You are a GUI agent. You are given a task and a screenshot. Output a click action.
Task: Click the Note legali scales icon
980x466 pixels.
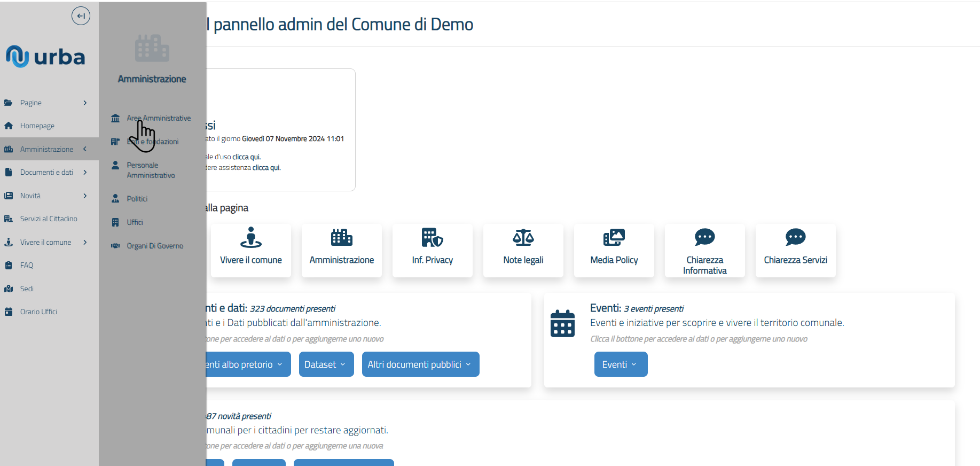pos(523,237)
